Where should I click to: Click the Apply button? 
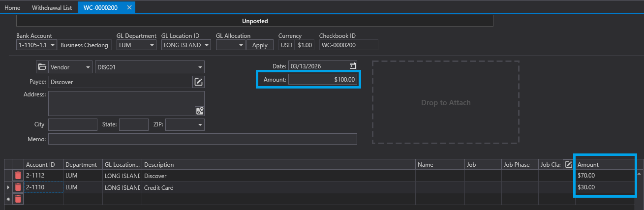coord(260,45)
